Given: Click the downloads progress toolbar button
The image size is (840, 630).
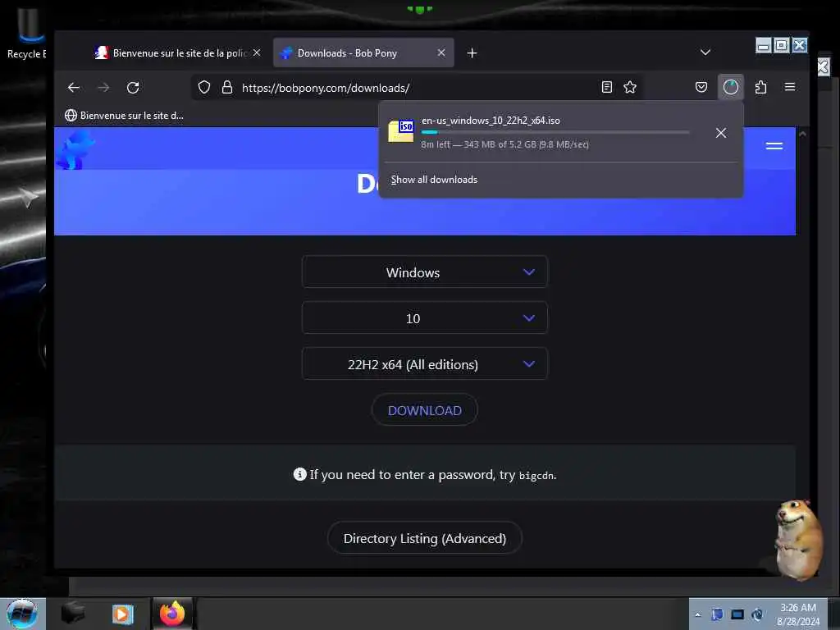Looking at the screenshot, I should 731,87.
